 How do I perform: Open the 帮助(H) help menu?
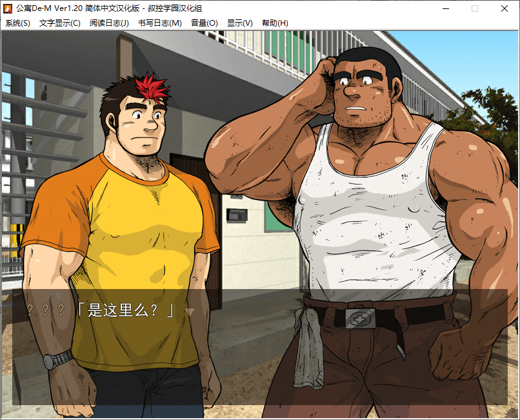(275, 23)
